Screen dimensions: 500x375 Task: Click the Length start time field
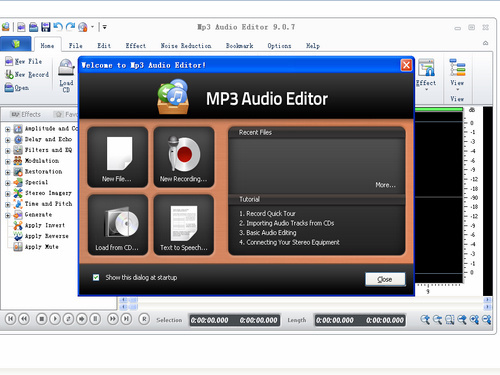coord(335,320)
